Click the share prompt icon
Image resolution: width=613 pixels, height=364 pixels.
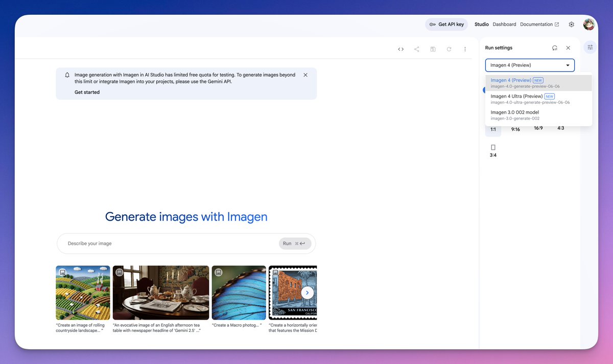(x=417, y=49)
